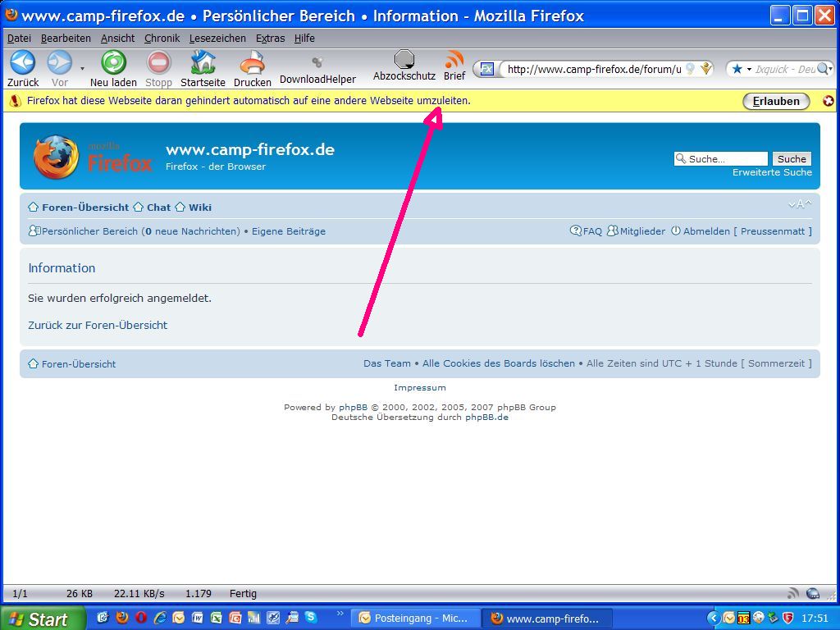Open Erweiterte Suche link
Image resolution: width=840 pixels, height=630 pixels.
(772, 172)
